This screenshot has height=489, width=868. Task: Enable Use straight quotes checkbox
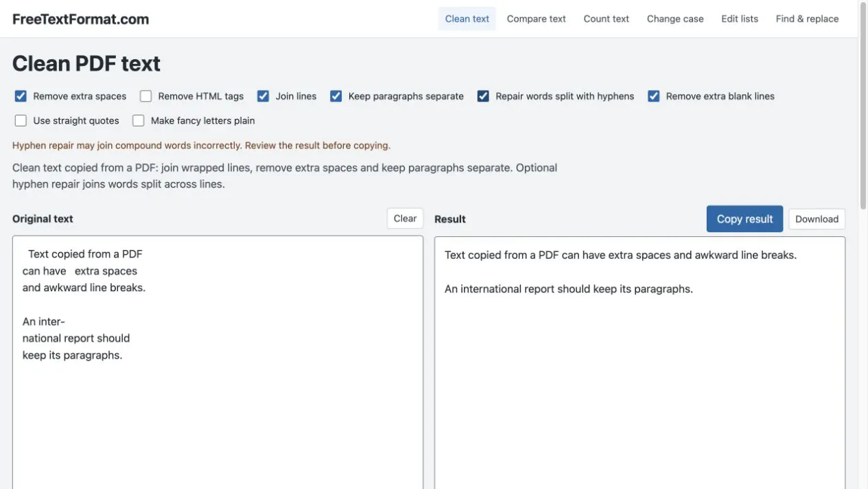tap(21, 121)
